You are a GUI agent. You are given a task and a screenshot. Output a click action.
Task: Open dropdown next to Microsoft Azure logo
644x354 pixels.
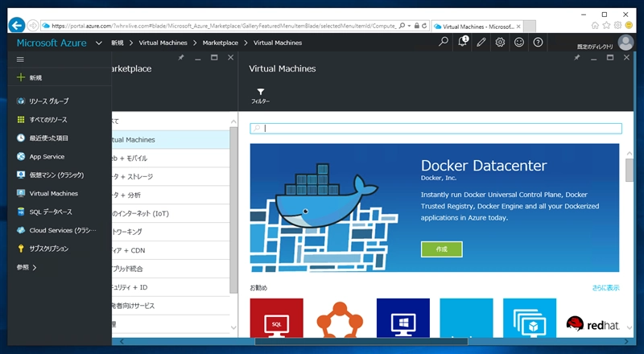[x=98, y=43]
